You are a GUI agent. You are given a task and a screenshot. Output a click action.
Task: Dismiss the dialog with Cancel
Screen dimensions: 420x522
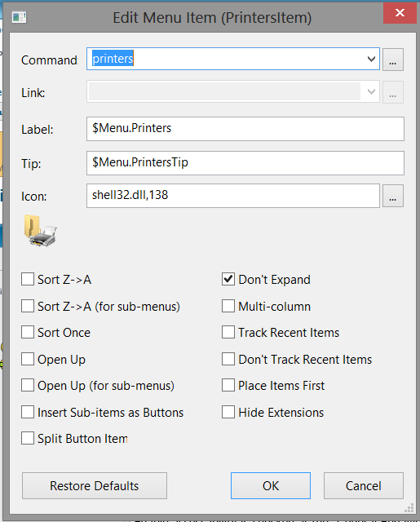point(364,486)
